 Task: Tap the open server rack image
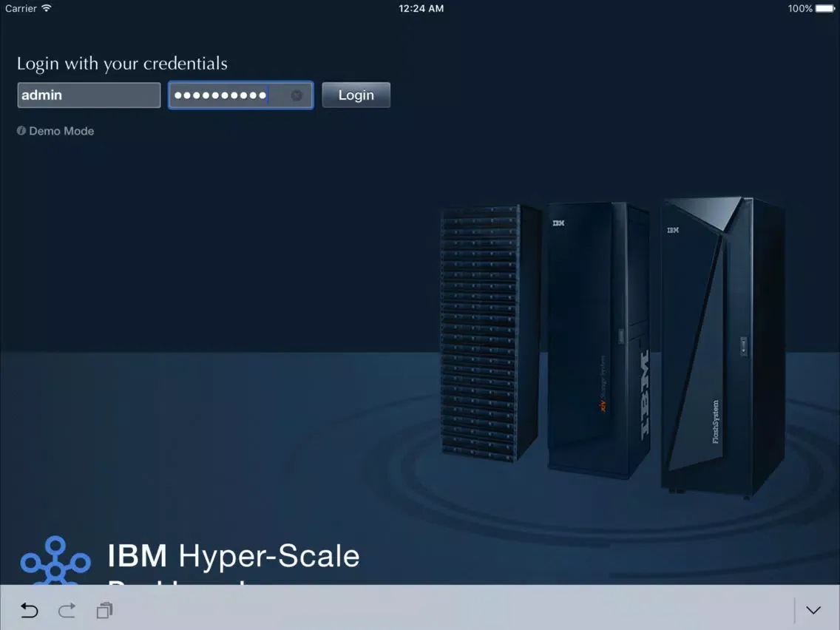point(490,333)
